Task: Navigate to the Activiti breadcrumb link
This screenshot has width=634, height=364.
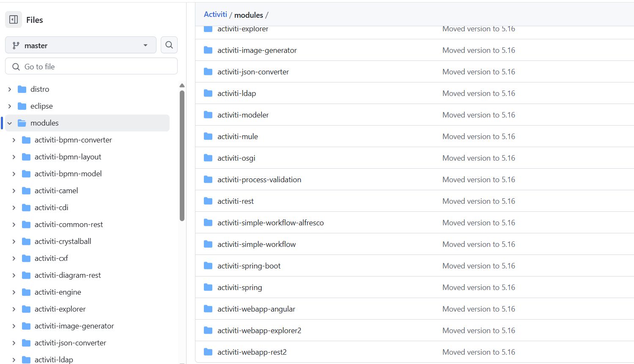Action: pyautogui.click(x=215, y=14)
